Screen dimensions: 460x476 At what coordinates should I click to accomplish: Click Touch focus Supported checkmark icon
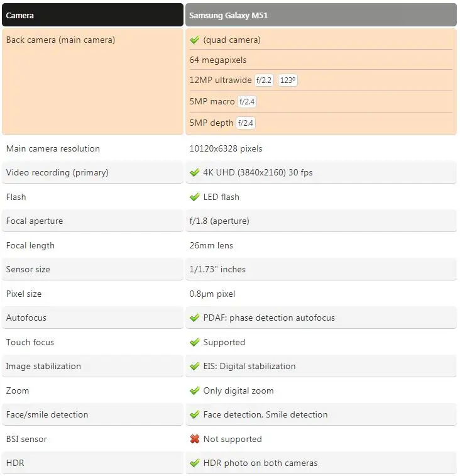pos(195,342)
